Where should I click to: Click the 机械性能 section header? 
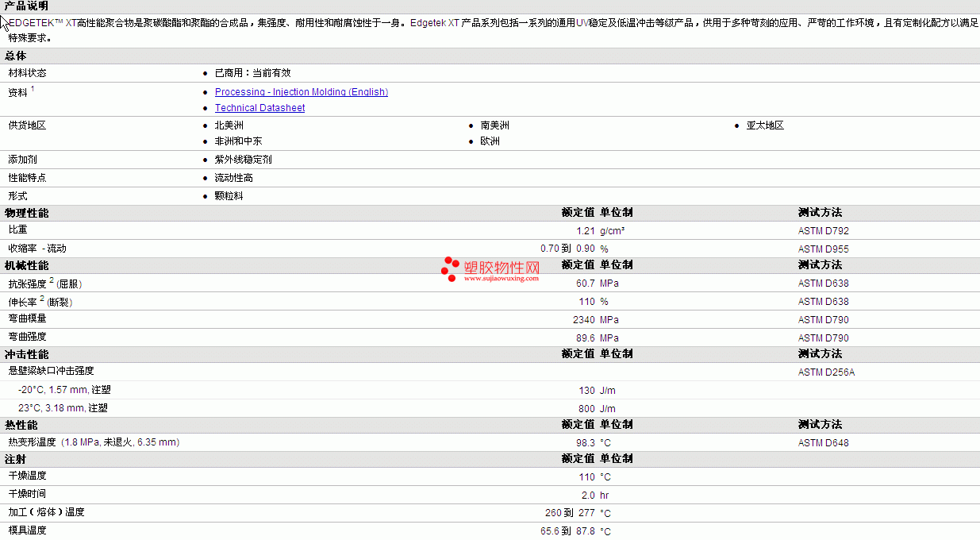[26, 265]
